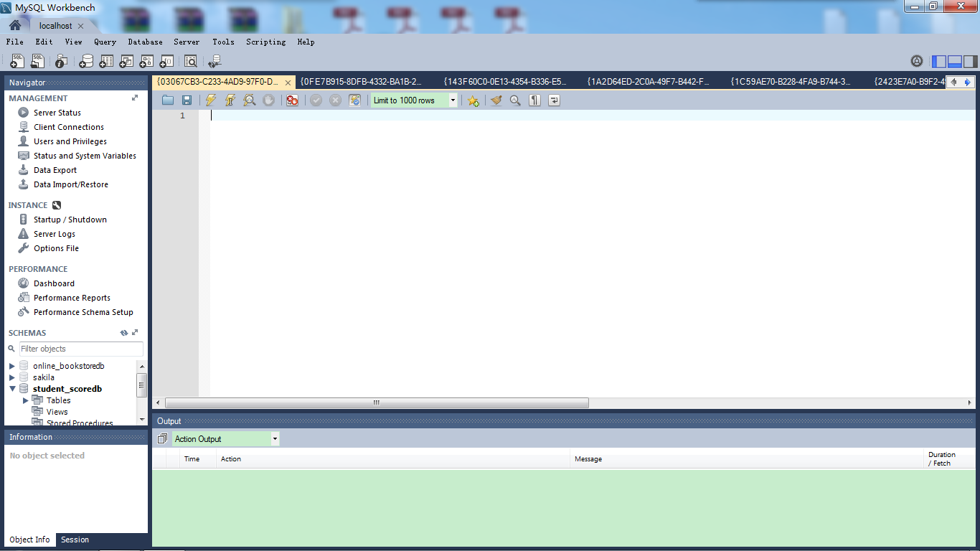
Task: Toggle auto-commit mode
Action: pos(354,100)
